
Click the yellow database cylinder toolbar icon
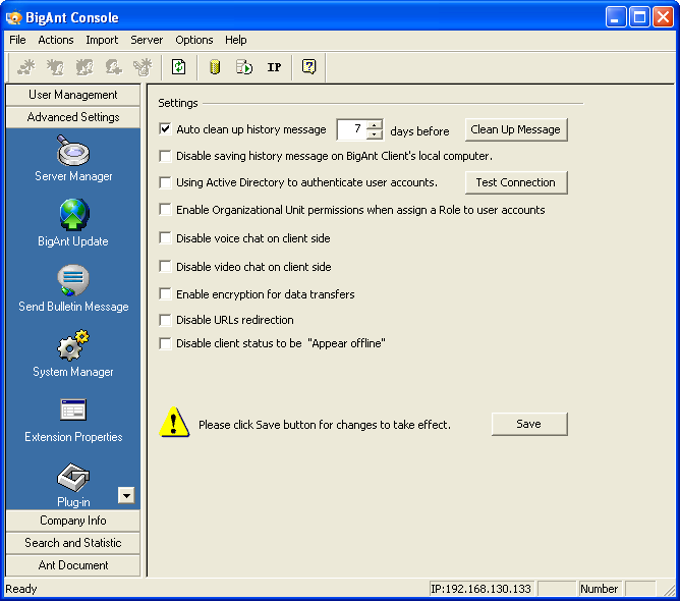pyautogui.click(x=215, y=67)
